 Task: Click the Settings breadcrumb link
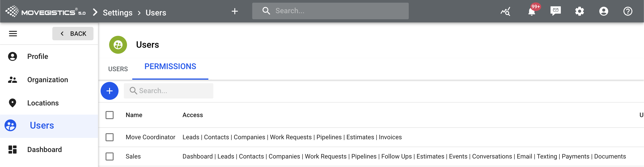(117, 13)
